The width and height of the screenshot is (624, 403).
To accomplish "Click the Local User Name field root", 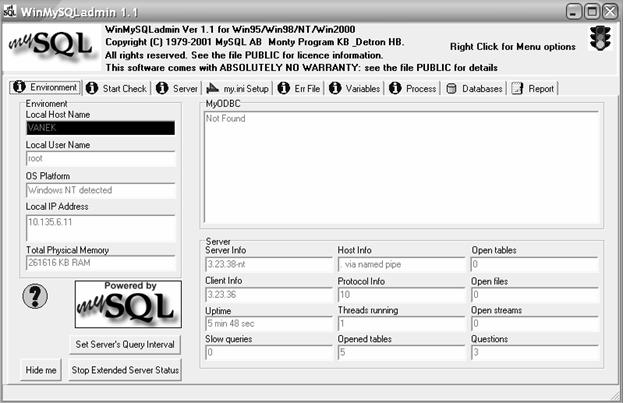I will pyautogui.click(x=100, y=158).
